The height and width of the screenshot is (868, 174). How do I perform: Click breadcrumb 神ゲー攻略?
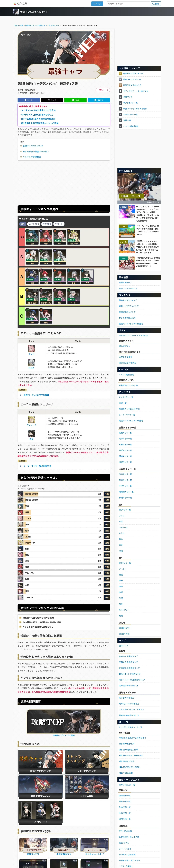pos(19,25)
